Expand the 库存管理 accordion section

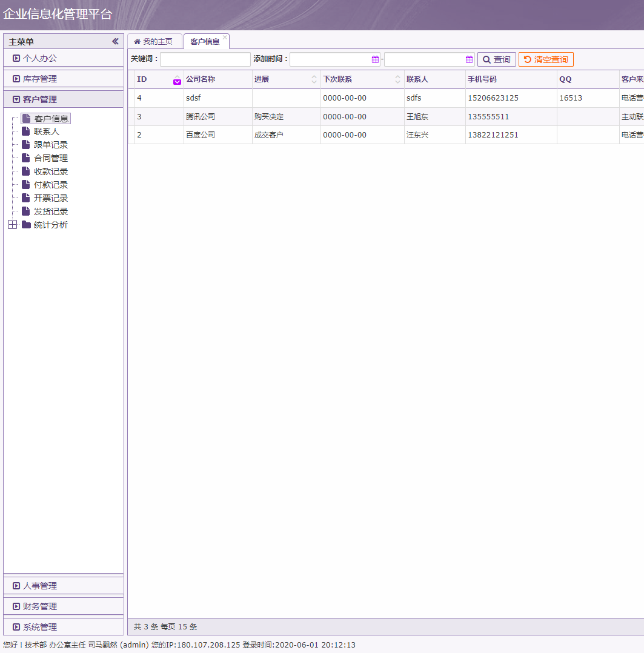(16, 79)
